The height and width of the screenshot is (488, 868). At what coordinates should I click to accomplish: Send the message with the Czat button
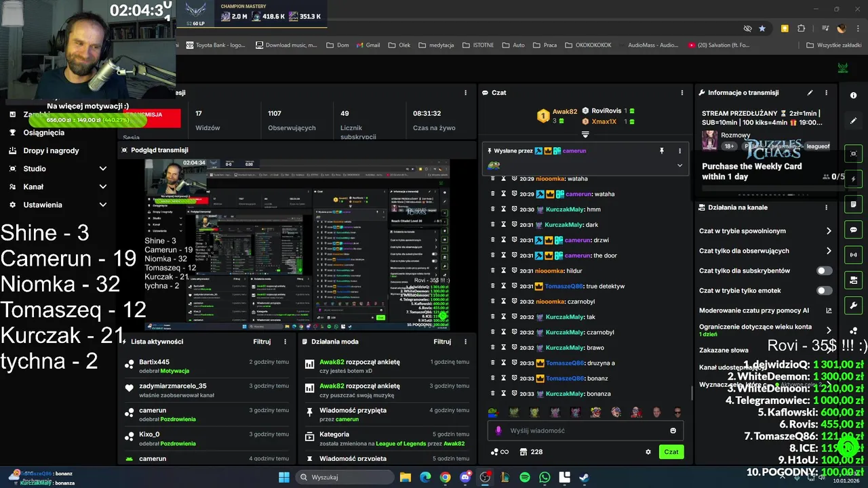[x=671, y=452]
